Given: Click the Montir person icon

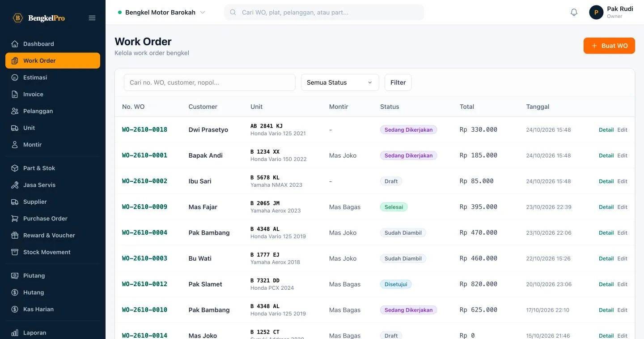Looking at the screenshot, I should [15, 145].
